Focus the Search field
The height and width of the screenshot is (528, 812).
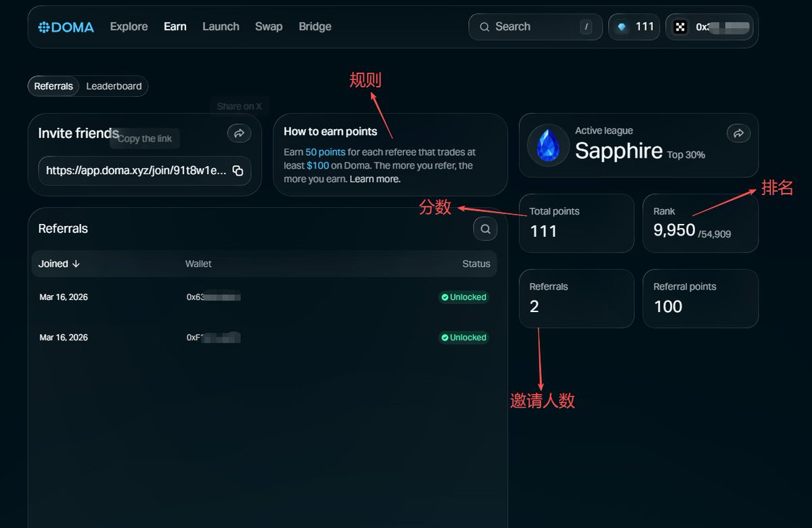535,27
